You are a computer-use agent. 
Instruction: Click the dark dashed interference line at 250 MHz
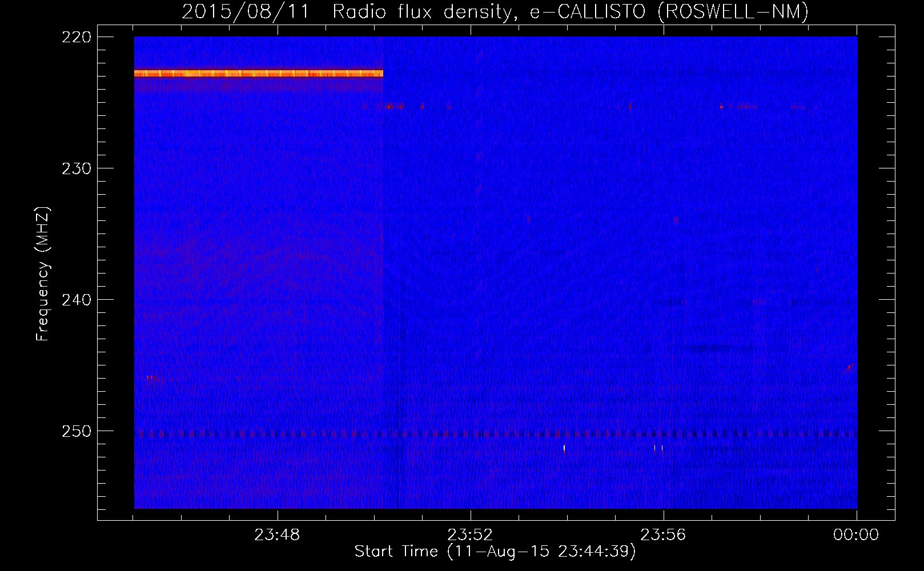[x=496, y=434]
